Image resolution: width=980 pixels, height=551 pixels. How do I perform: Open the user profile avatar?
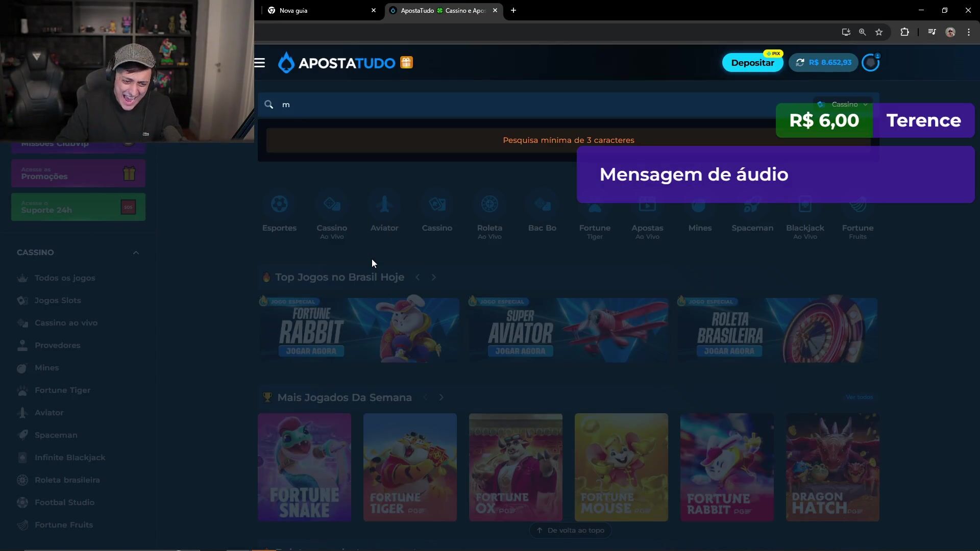coord(871,63)
